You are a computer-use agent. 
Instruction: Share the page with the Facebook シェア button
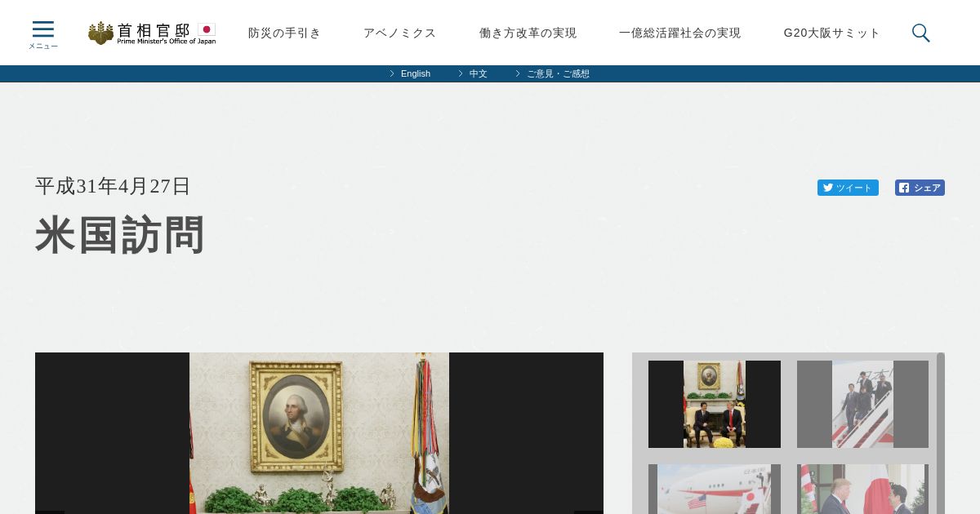tap(920, 188)
